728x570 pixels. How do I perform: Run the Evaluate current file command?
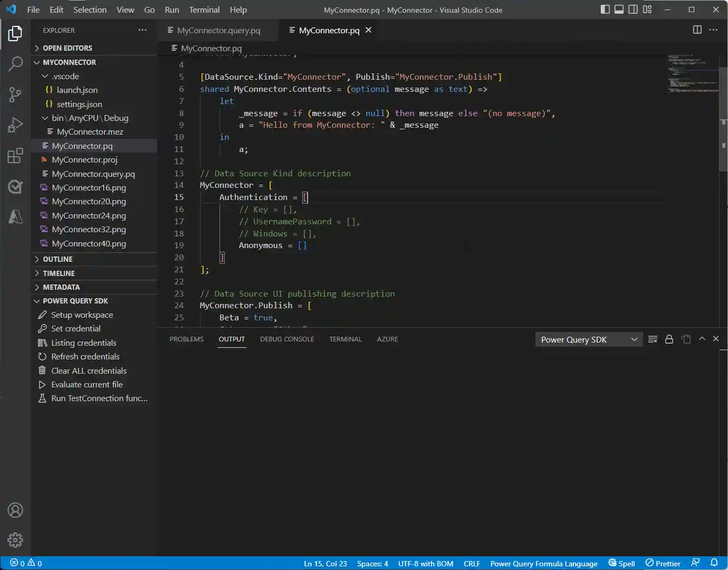[86, 384]
